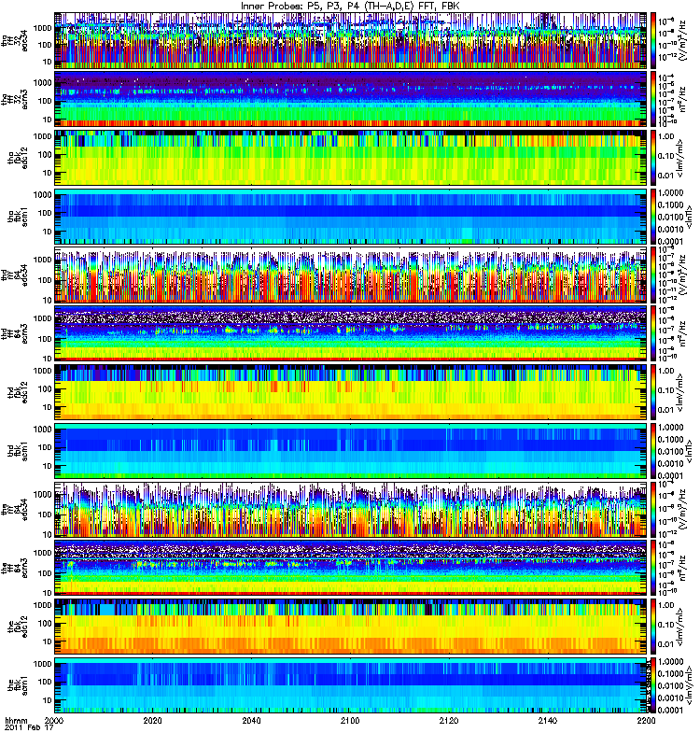
Task: Click the 2020 time tick label
Action: click(x=153, y=720)
